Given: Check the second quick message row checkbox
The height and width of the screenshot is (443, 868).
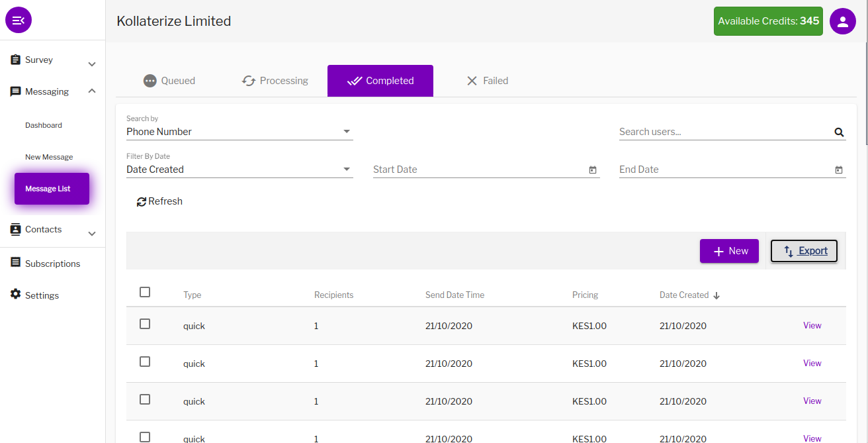Looking at the screenshot, I should coord(145,362).
